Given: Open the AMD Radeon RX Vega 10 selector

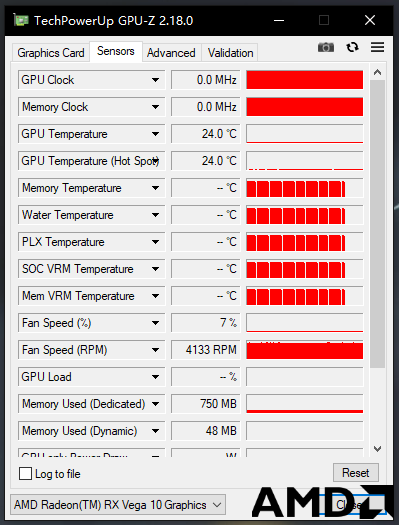Looking at the screenshot, I should click(x=118, y=505).
